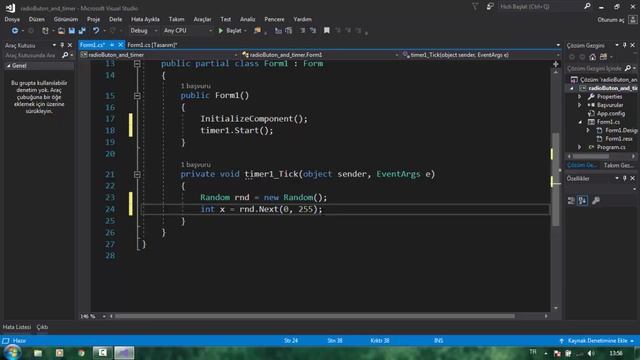Click the split editor plus icon above scrollbar

[556, 64]
